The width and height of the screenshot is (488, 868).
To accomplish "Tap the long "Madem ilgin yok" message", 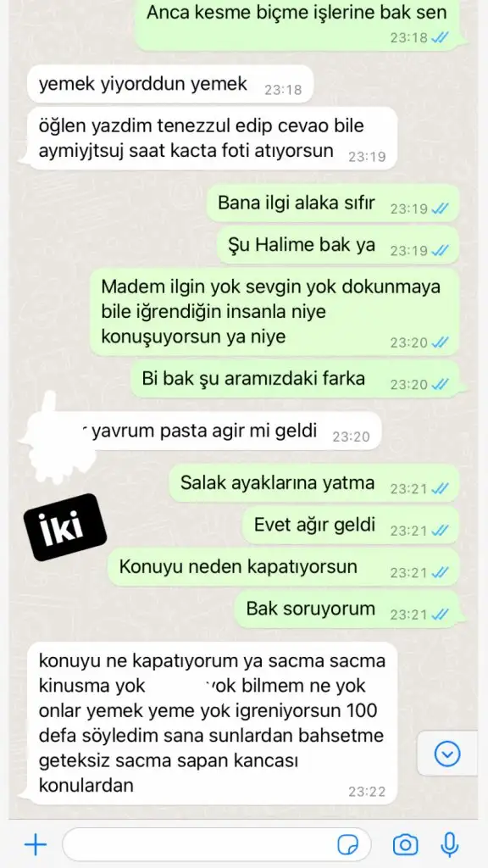I will (274, 312).
